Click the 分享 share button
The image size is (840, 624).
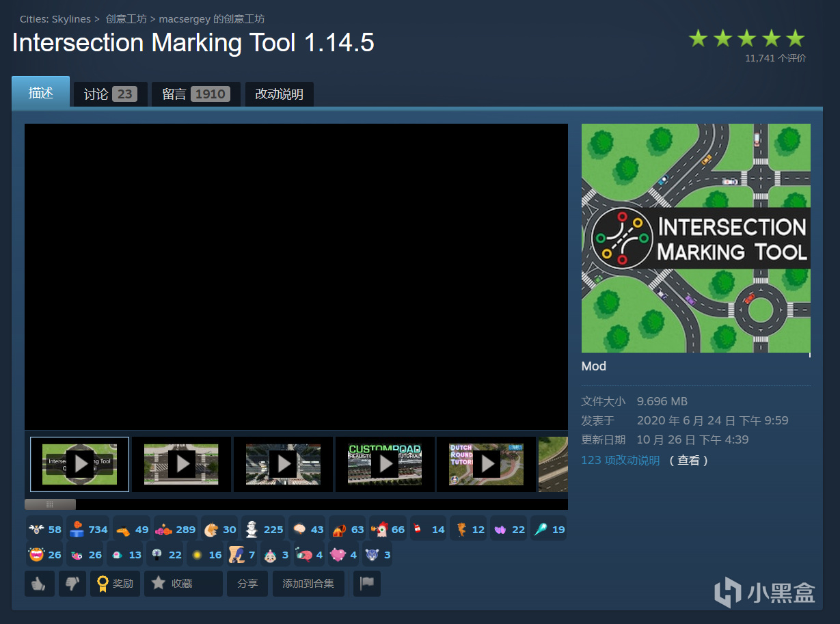[x=247, y=584]
